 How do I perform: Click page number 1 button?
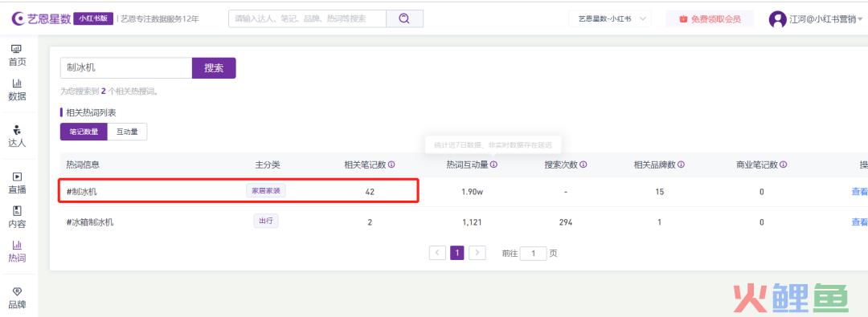click(457, 253)
